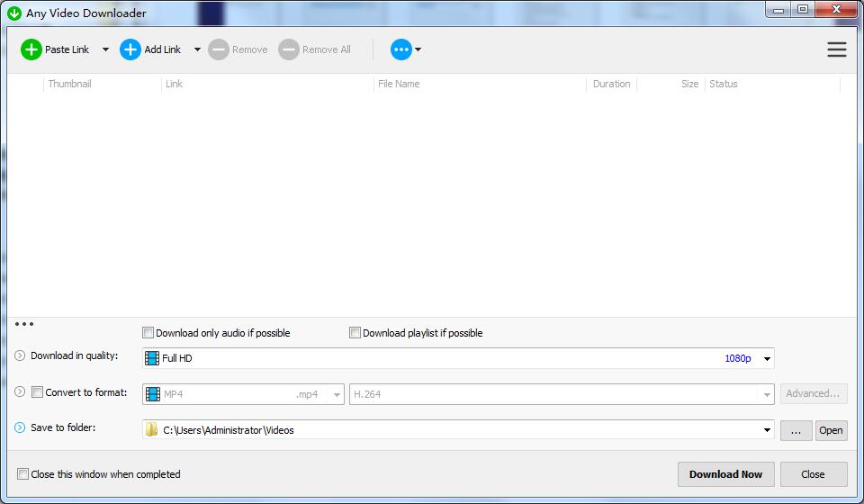864x504 pixels.
Task: Click the Remove All icon
Action: 288,49
